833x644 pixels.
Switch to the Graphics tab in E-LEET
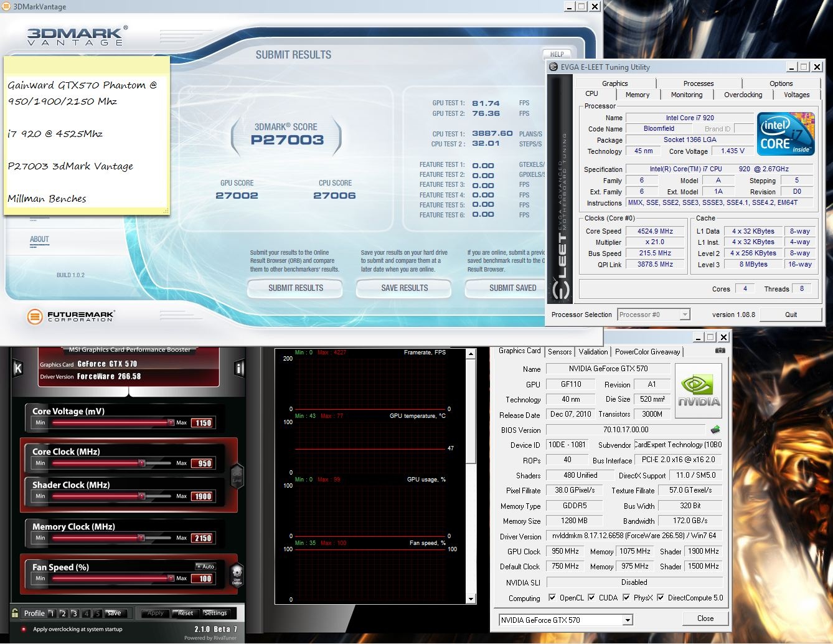(x=615, y=83)
